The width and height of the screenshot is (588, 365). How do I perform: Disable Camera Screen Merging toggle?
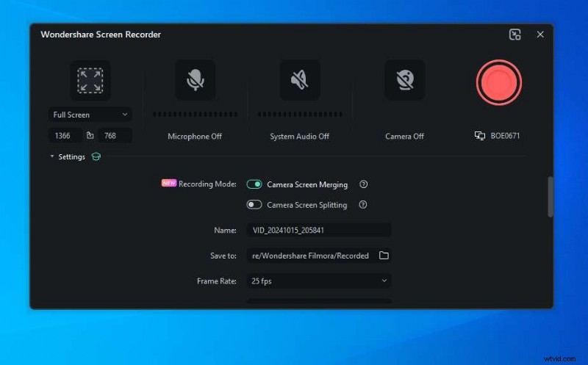point(254,184)
